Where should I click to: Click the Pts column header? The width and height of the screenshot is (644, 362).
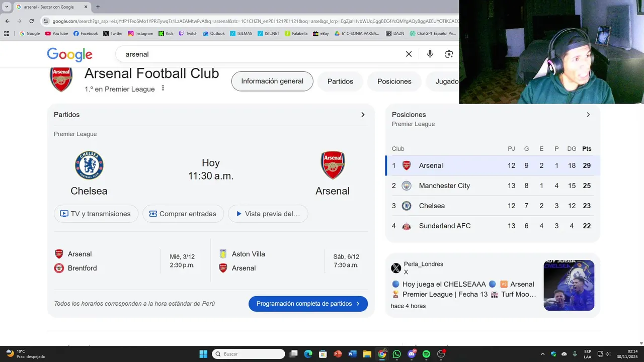pyautogui.click(x=587, y=149)
